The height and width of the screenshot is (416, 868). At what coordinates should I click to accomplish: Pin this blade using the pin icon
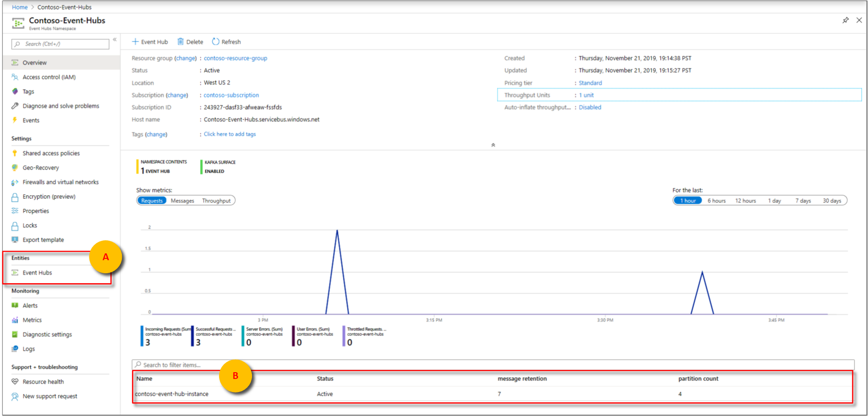[x=845, y=20]
